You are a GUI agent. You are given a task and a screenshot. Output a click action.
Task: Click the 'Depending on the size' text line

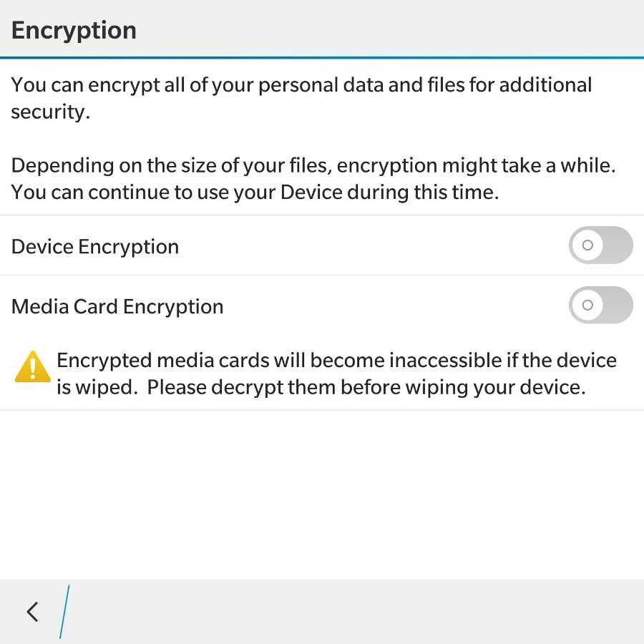pos(313,165)
